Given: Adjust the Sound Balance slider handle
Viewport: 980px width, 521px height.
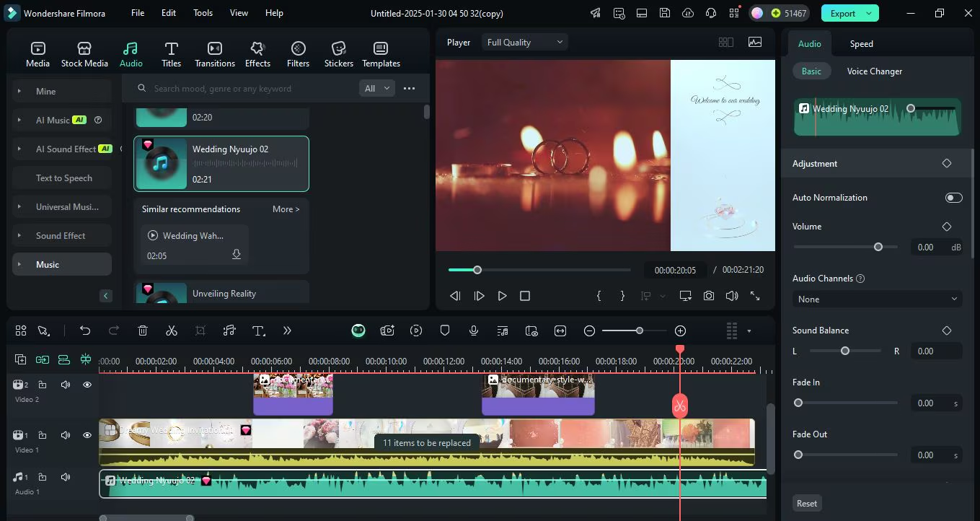Looking at the screenshot, I should pos(844,351).
